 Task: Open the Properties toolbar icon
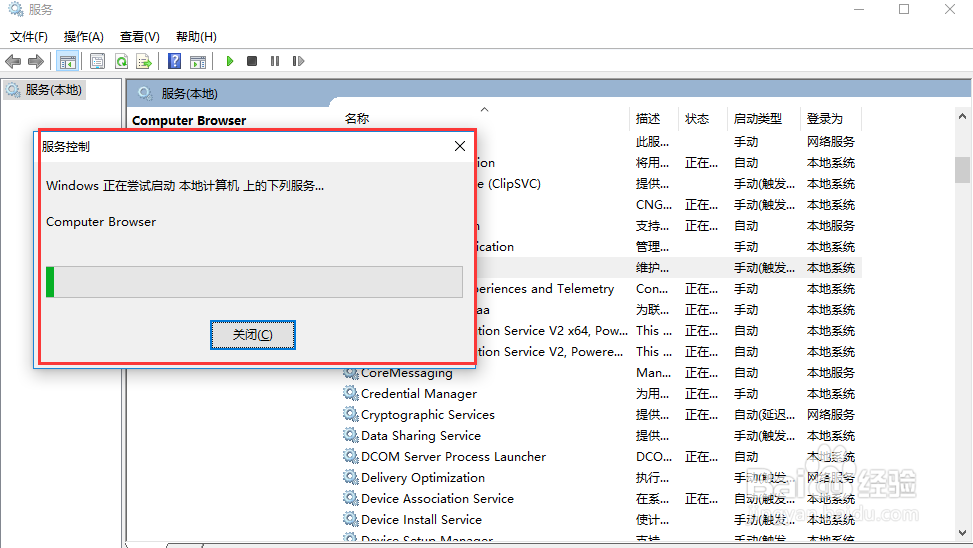coord(97,61)
